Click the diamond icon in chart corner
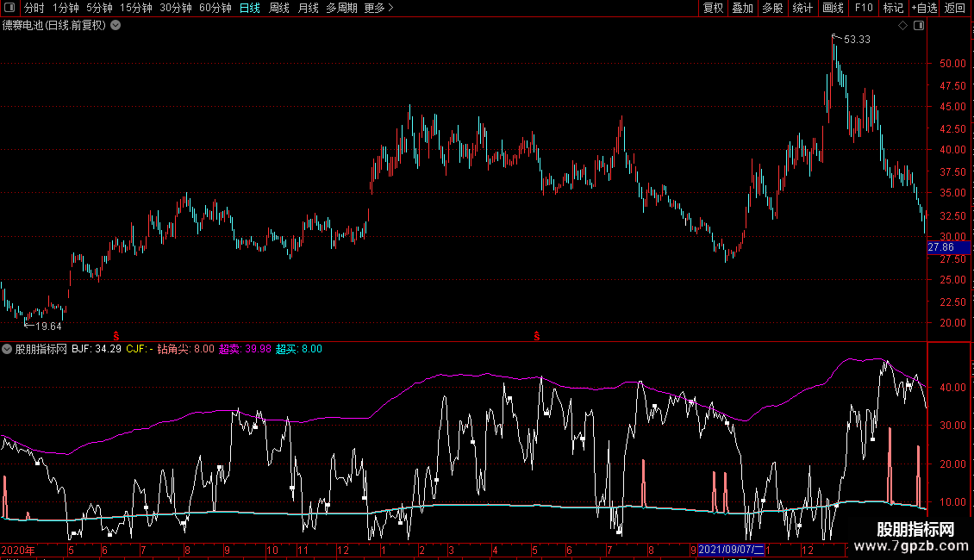 (903, 26)
